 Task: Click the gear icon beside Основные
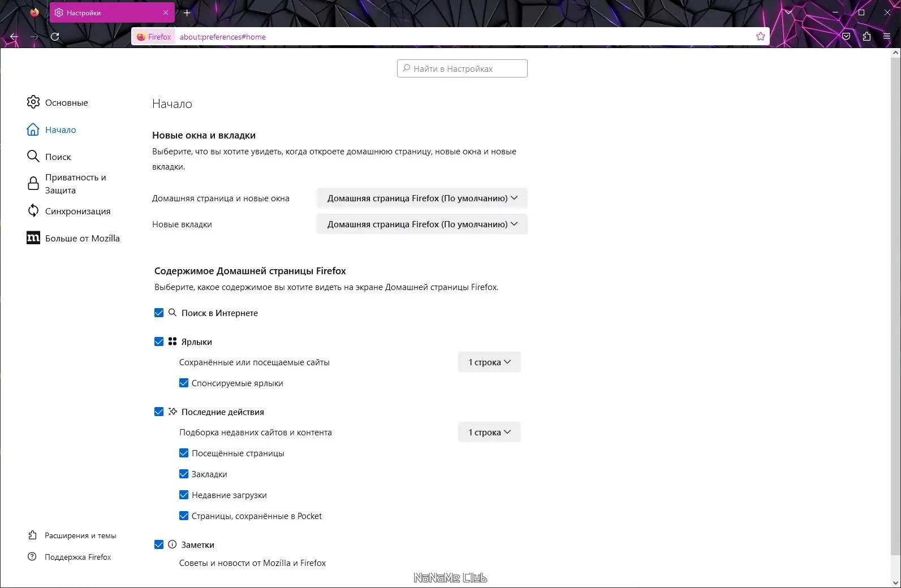coord(33,102)
